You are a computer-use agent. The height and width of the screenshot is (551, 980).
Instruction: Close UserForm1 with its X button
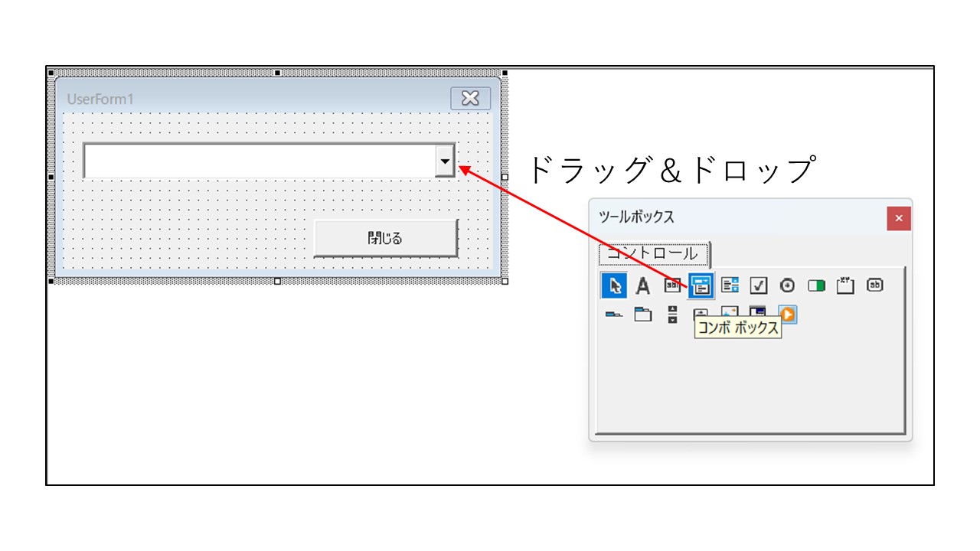(470, 98)
